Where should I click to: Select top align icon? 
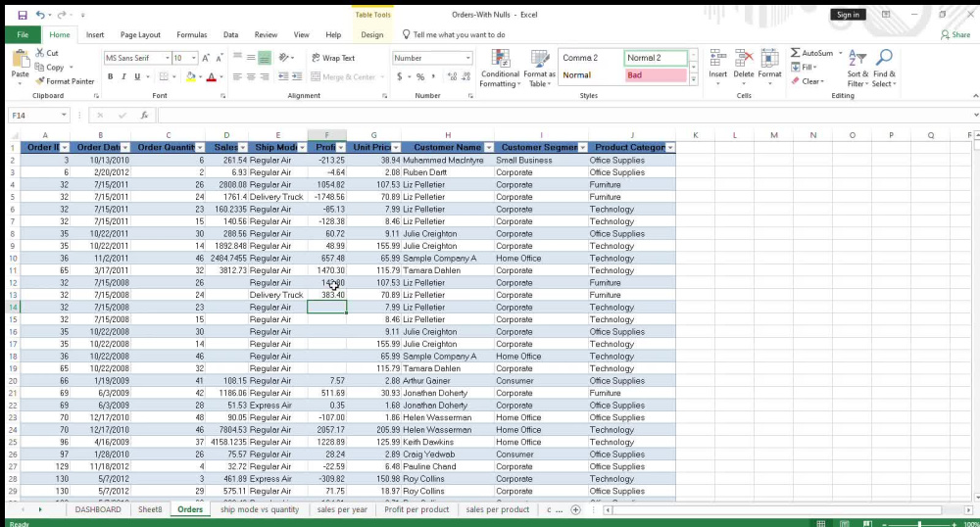[237, 58]
